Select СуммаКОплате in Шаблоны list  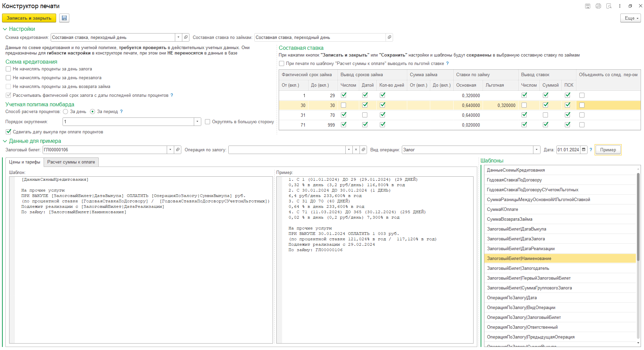pyautogui.click(x=560, y=210)
